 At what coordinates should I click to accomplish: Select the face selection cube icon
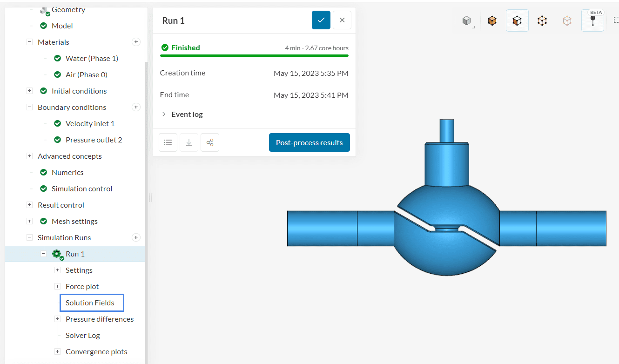click(x=517, y=21)
